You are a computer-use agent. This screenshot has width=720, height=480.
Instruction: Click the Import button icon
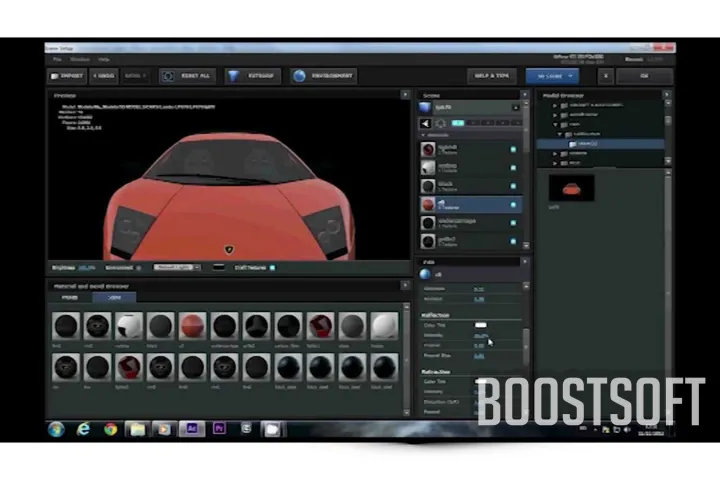(x=56, y=76)
